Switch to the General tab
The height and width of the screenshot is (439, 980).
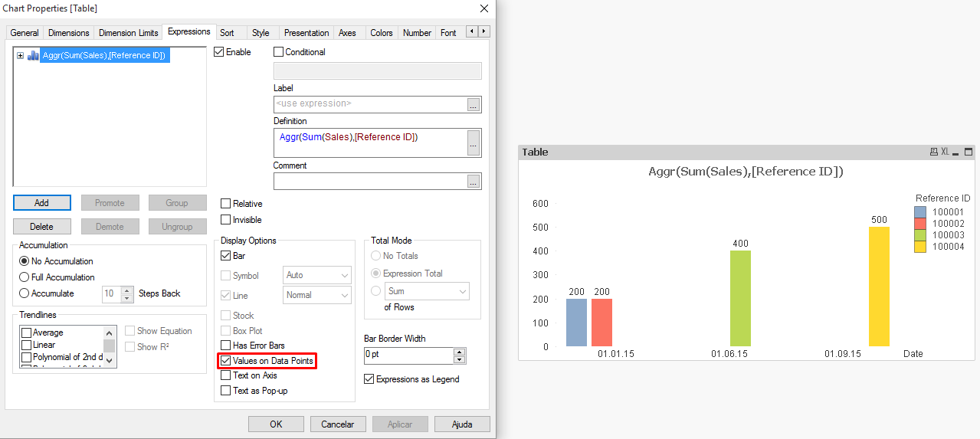click(25, 33)
